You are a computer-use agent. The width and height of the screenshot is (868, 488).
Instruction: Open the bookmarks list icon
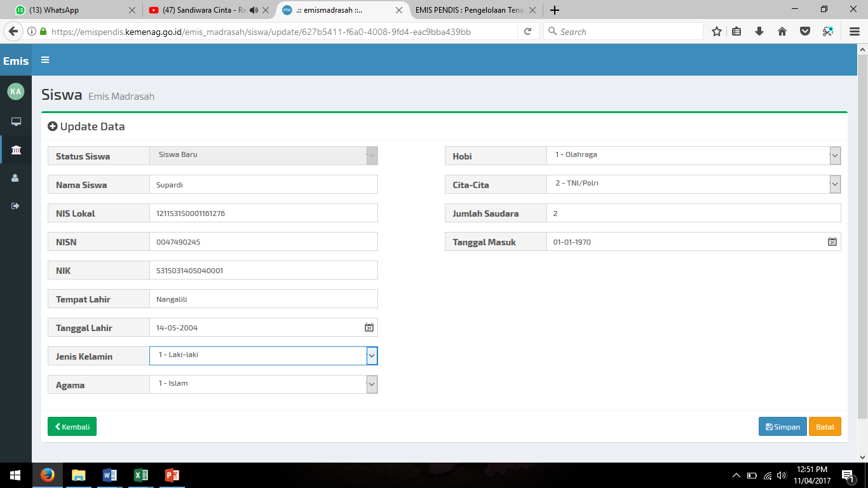click(x=737, y=31)
